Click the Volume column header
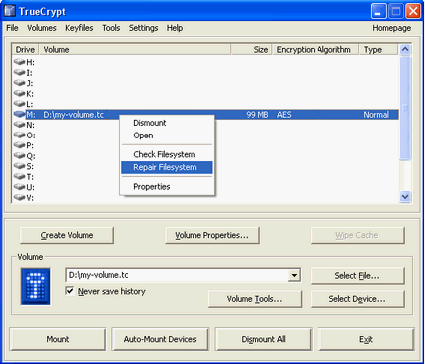The height and width of the screenshot is (364, 425). 135,50
